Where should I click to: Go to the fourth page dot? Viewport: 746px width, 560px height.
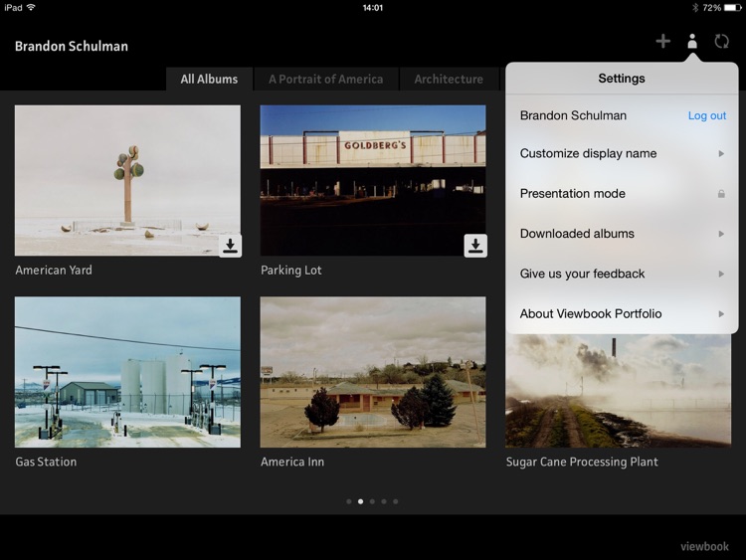(x=384, y=501)
